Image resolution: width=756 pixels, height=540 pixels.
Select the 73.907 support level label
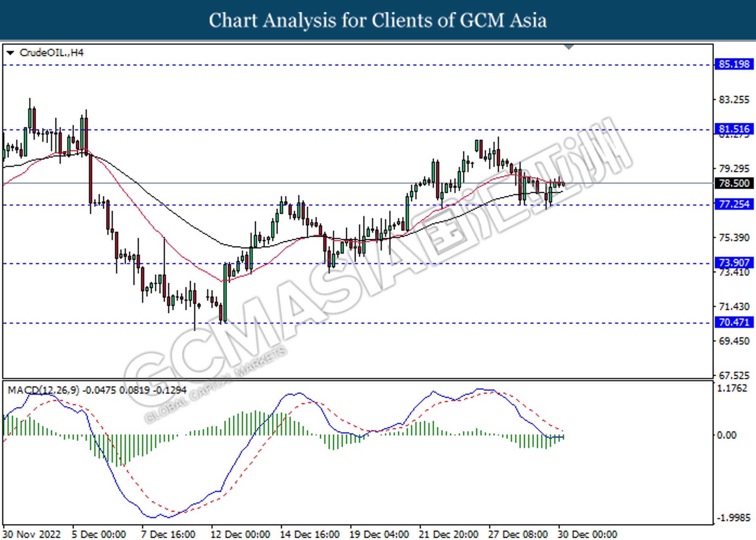coord(734,262)
